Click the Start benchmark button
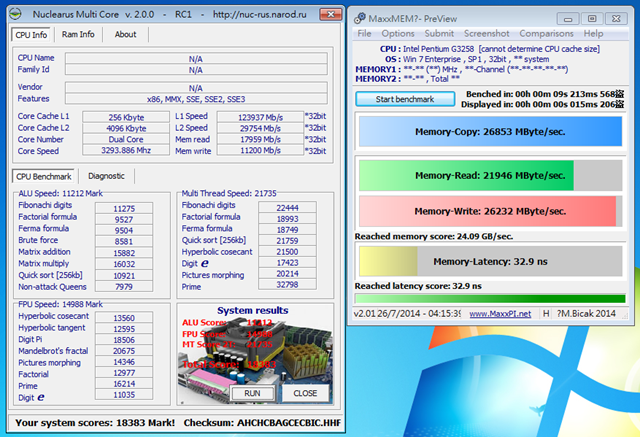Image resolution: width=640 pixels, height=437 pixels. (405, 99)
